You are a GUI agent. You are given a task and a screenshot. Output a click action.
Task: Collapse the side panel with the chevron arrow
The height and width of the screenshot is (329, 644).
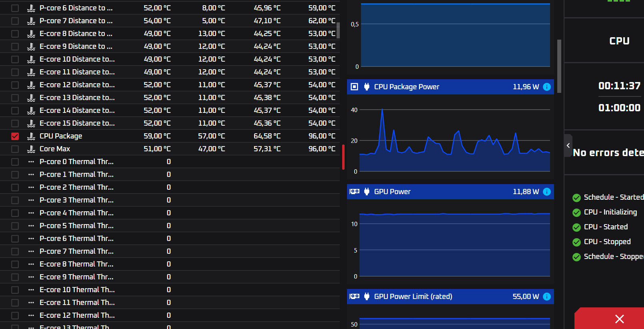click(568, 146)
